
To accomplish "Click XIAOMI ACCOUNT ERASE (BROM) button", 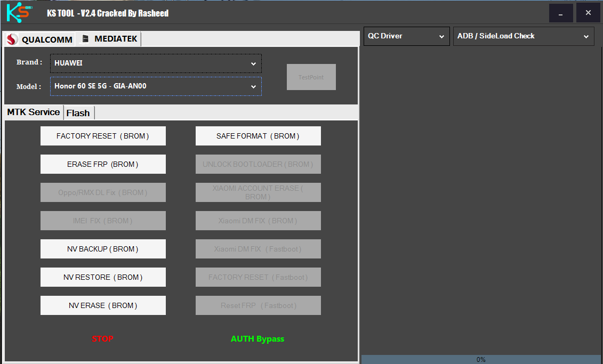I will pyautogui.click(x=258, y=192).
